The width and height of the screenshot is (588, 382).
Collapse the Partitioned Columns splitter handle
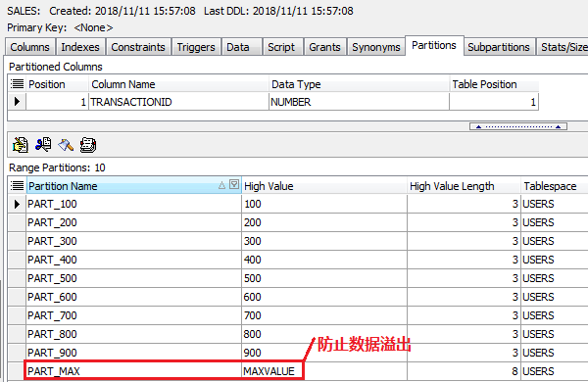point(518,126)
